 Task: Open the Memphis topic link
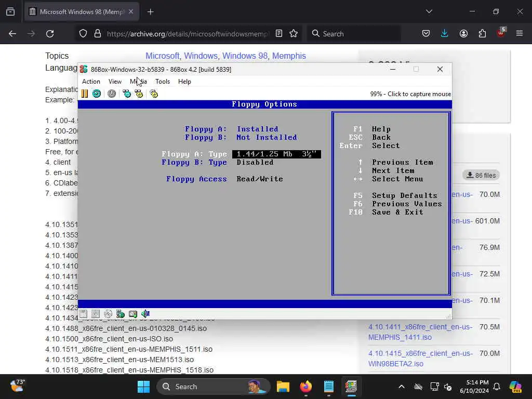[289, 56]
